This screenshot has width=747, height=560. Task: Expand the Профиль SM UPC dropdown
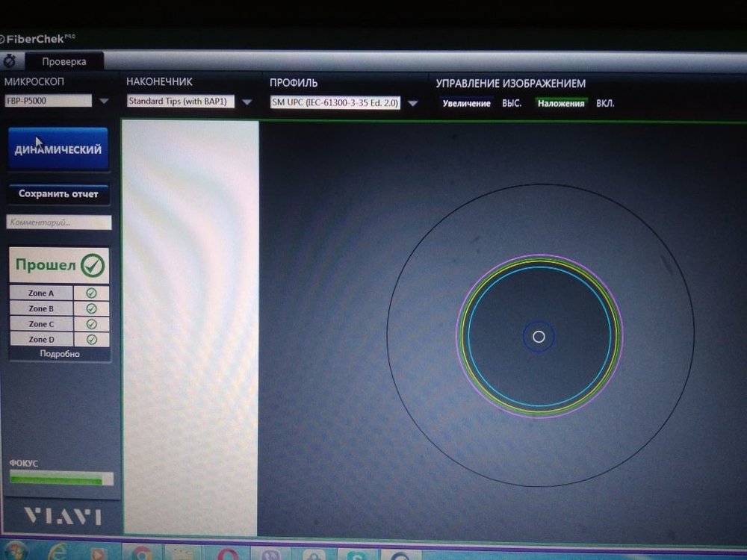coord(412,104)
